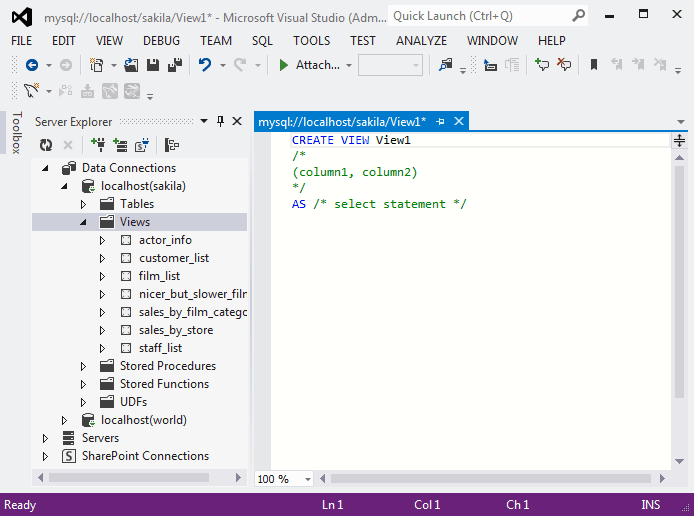Image resolution: width=694 pixels, height=516 pixels.
Task: Open the DEBUG menu
Action: pyautogui.click(x=161, y=41)
